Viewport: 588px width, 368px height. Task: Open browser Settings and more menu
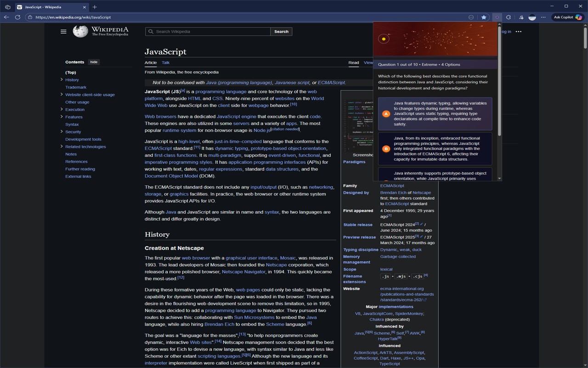[543, 17]
